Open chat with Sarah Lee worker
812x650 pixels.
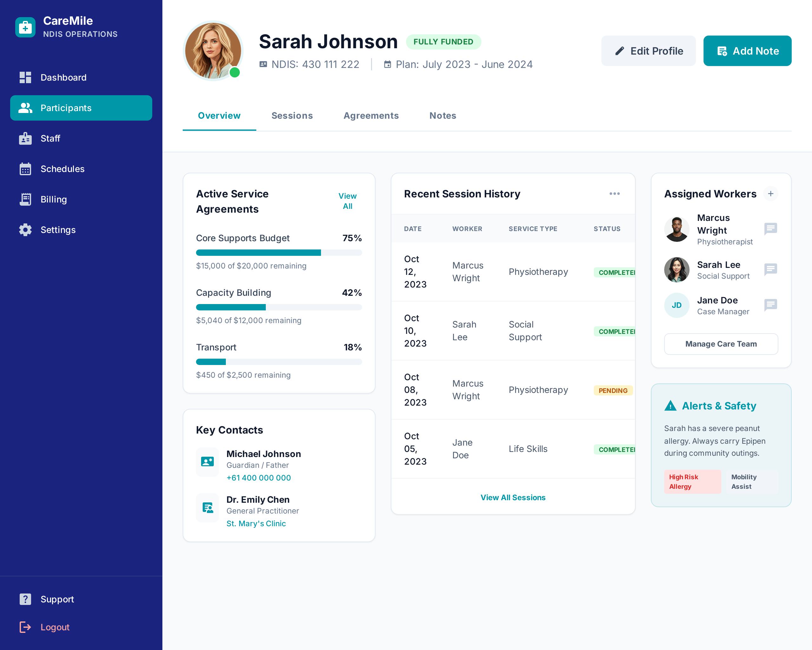(x=770, y=269)
